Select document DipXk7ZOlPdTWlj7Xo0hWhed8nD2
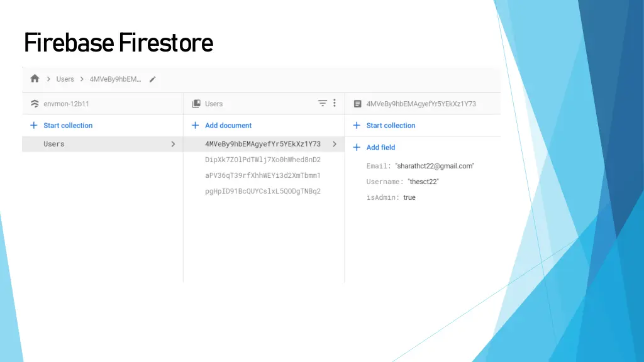Screen dimensions: 644x362 [262, 160]
